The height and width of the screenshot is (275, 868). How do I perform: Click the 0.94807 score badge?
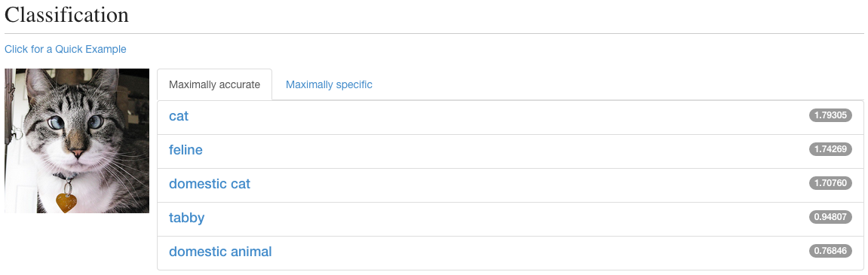[830, 217]
